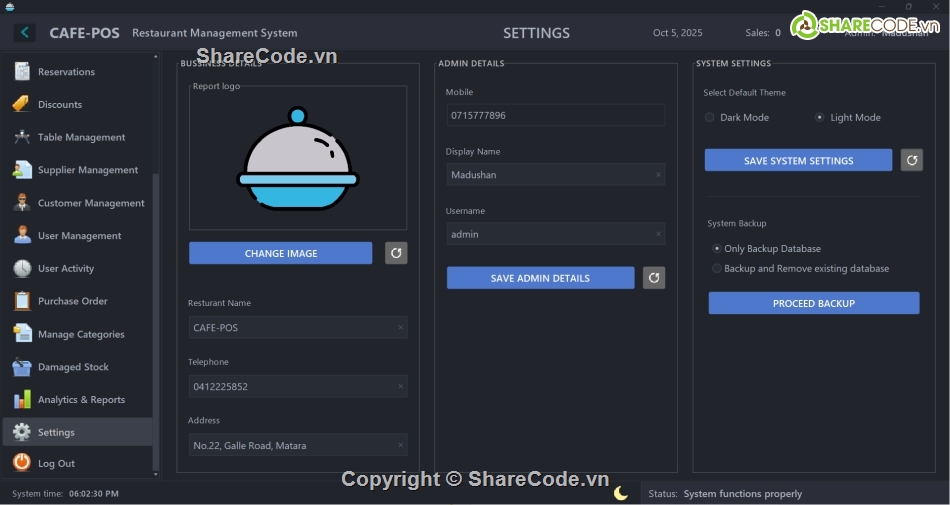Image resolution: width=950 pixels, height=505 pixels.
Task: Click the Change Image button
Action: (x=280, y=253)
